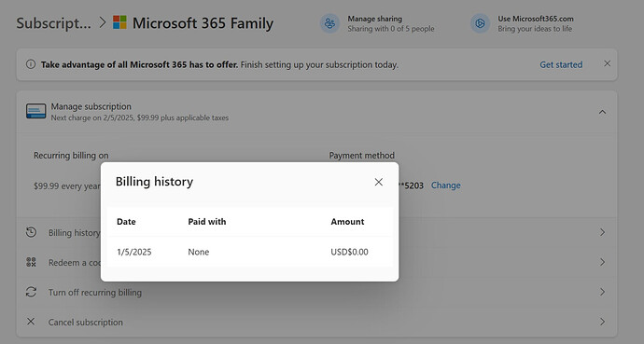Expand the Billing history row chevron
This screenshot has width=644, height=344.
click(602, 232)
